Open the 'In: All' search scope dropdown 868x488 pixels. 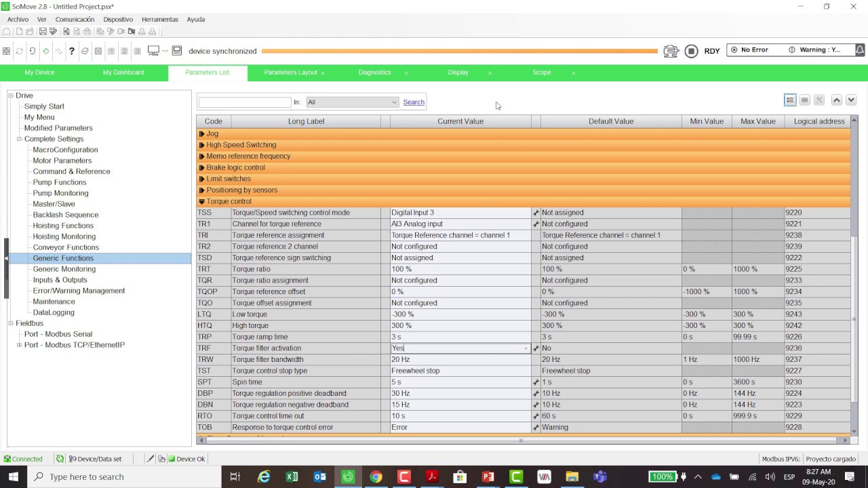click(x=352, y=102)
